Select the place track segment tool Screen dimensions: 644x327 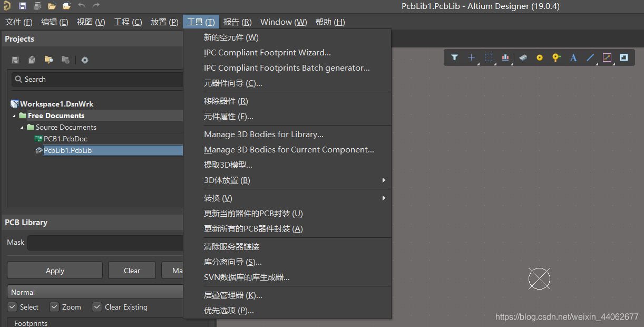point(607,57)
